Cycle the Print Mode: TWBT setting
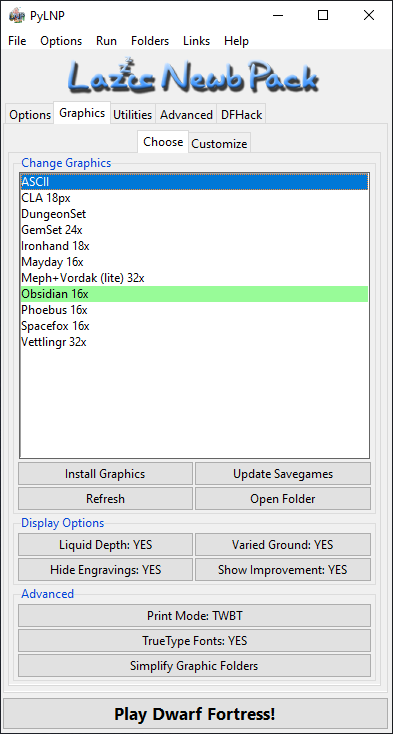The image size is (393, 734). coord(194,616)
